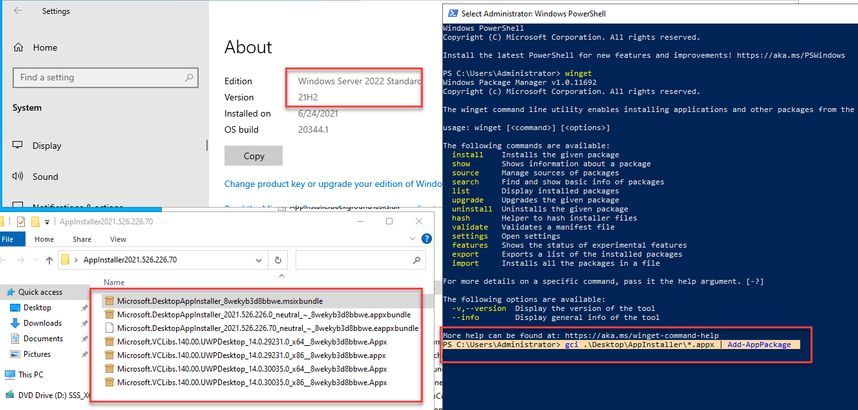The image size is (858, 410).
Task: Click the PowerShell window title bar icon
Action: [x=453, y=13]
